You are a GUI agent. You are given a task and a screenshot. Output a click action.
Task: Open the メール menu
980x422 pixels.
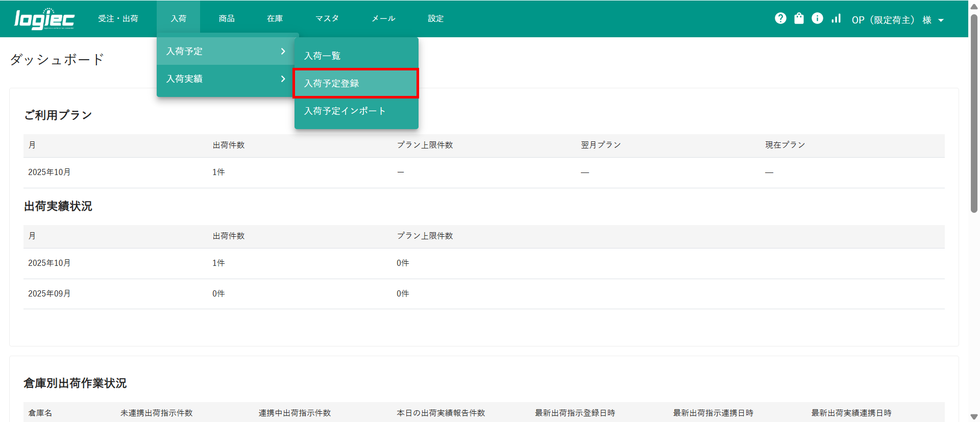point(383,19)
